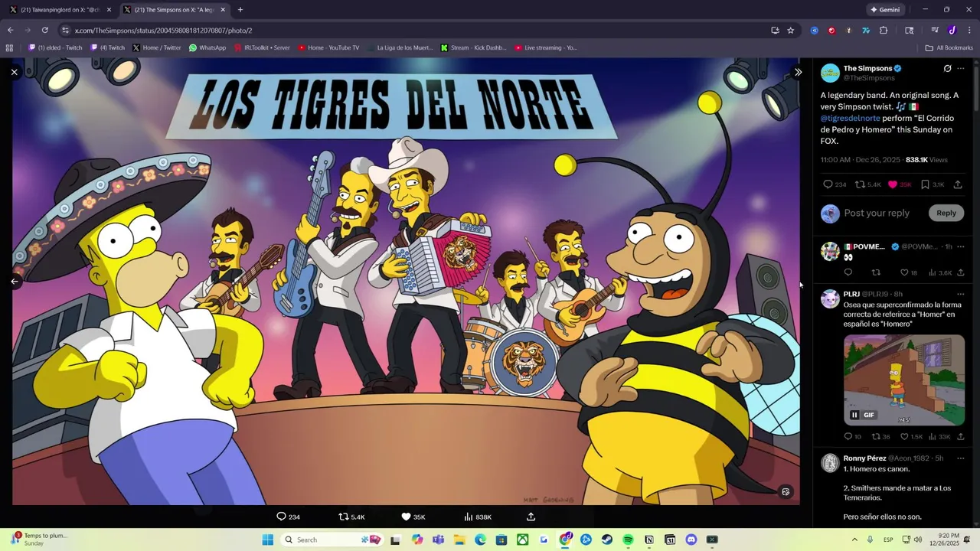Go back in browser history

pos(10,30)
